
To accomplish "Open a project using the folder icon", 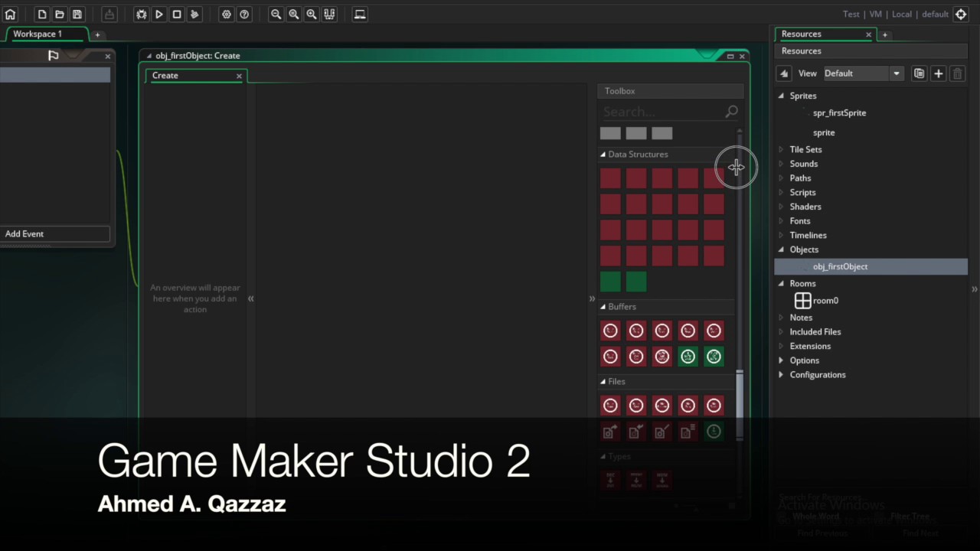I will (x=60, y=14).
